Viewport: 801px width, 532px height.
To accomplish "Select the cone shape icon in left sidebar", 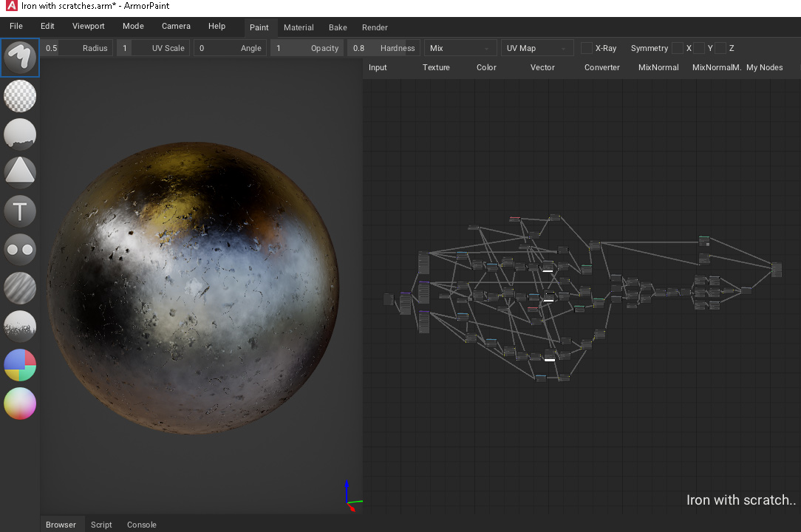I will pyautogui.click(x=19, y=171).
